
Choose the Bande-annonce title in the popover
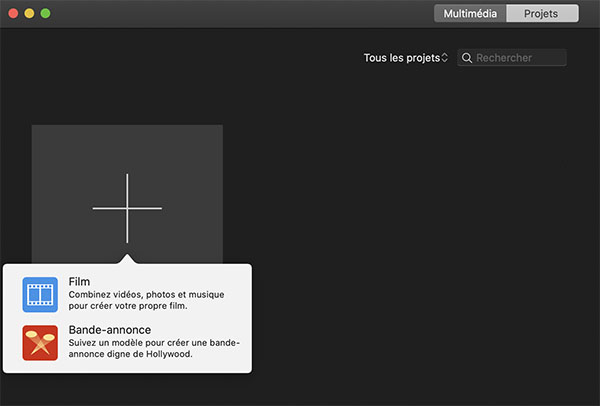pyautogui.click(x=110, y=329)
